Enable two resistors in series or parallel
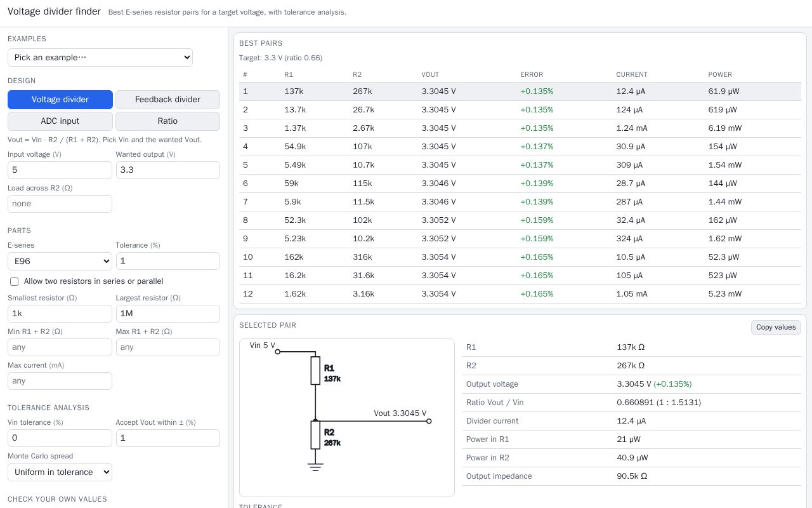This screenshot has width=812, height=508. (x=14, y=281)
